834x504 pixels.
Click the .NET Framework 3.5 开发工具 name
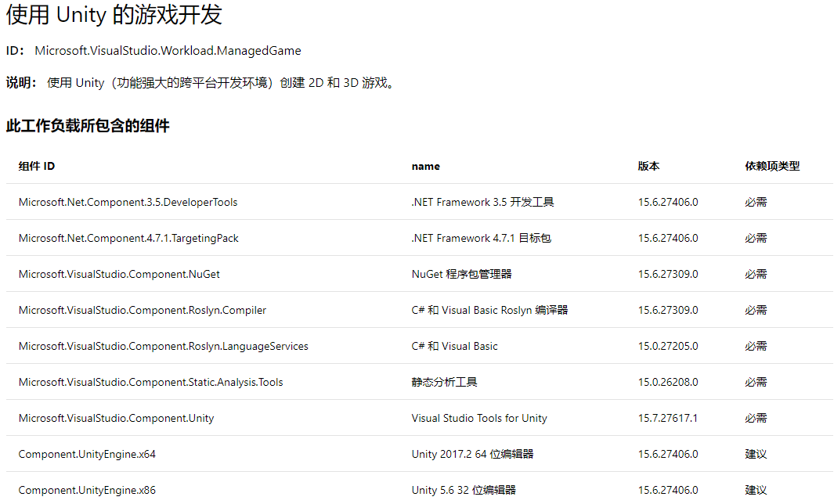coord(482,202)
